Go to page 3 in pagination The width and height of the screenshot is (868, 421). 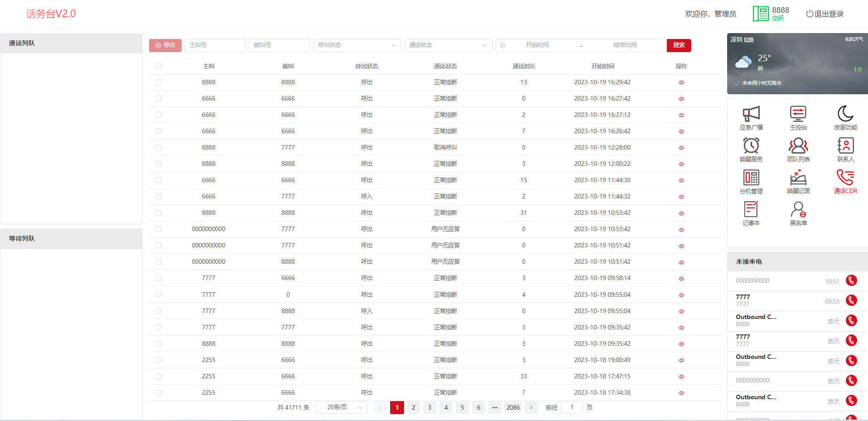click(429, 407)
